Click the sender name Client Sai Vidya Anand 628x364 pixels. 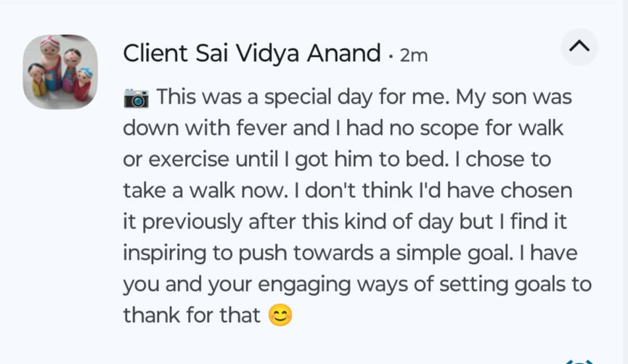(251, 53)
